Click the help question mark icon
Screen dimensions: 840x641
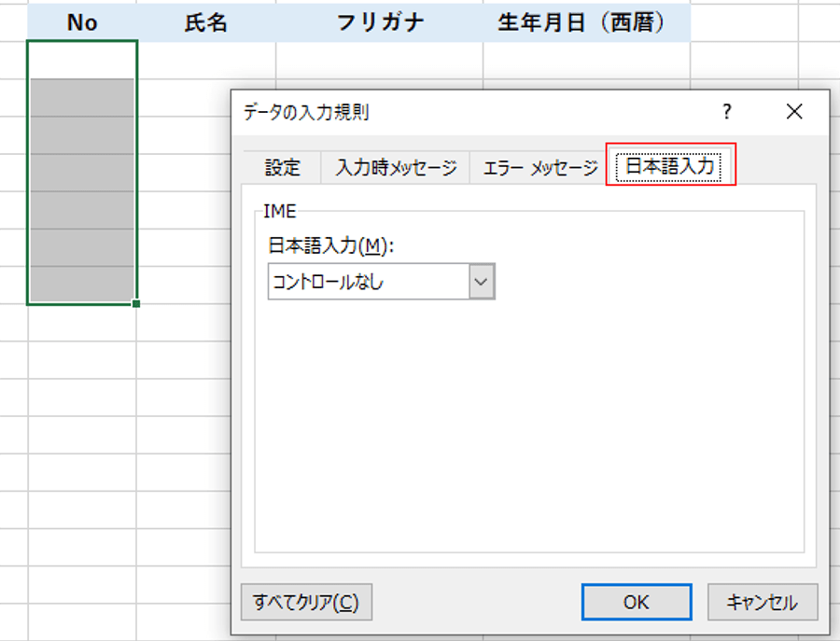tap(726, 111)
